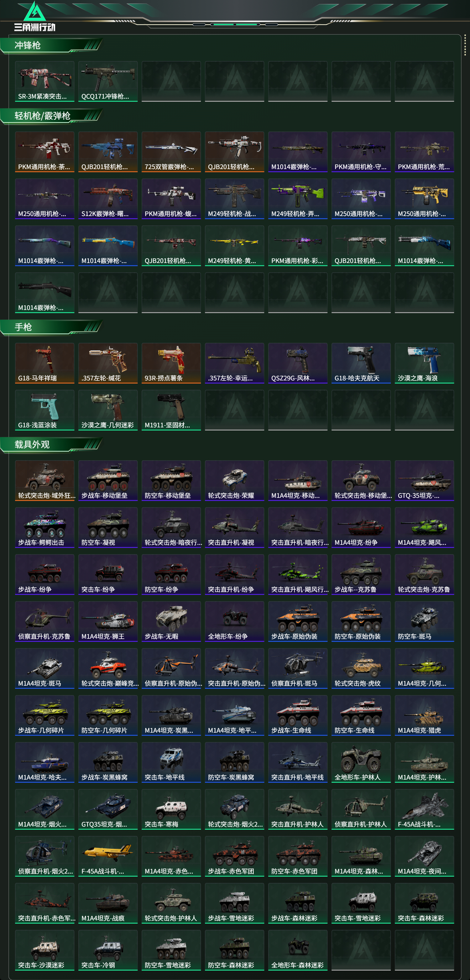470x980 pixels.
Task: Select the 突击直升机-地平线 thumbnail
Action: point(298,762)
